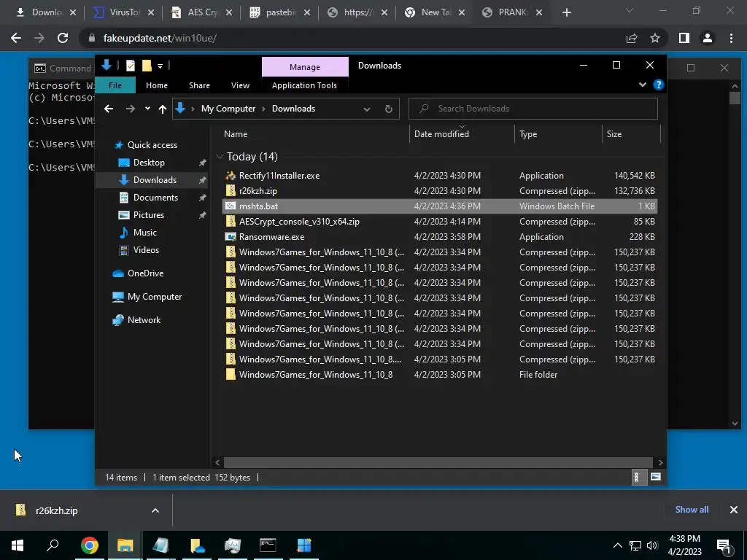Select OneDrive in the navigation pane
Screen dimensions: 747x560
click(145, 273)
